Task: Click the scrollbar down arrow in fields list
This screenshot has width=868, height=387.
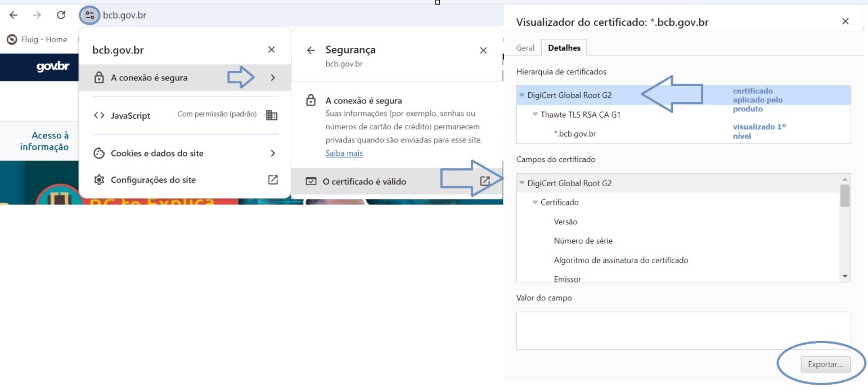Action: click(845, 277)
